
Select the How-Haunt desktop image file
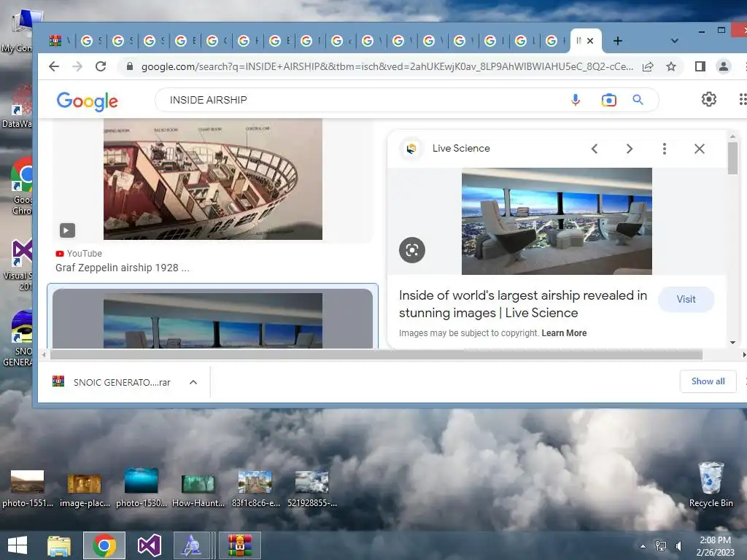(198, 491)
